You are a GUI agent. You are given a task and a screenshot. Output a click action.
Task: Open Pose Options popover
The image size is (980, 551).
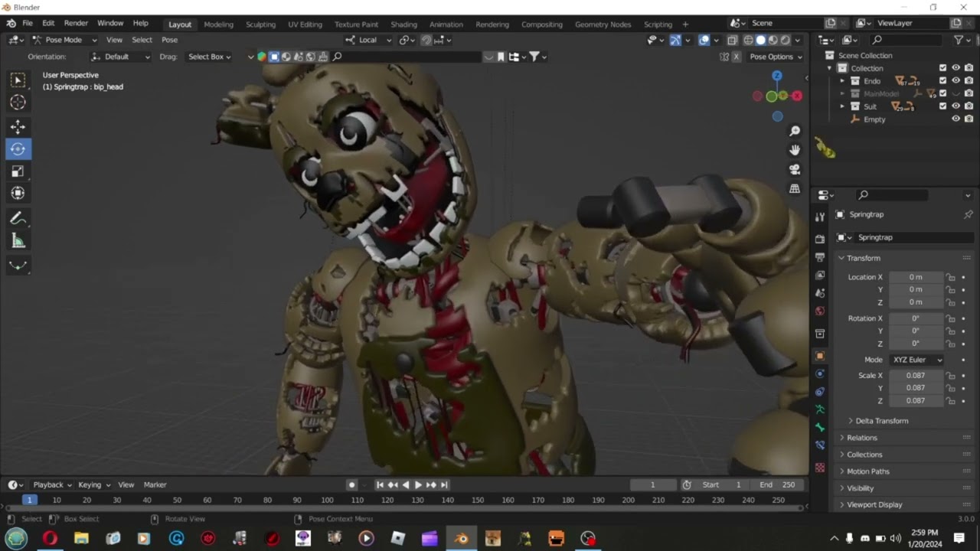coord(775,57)
